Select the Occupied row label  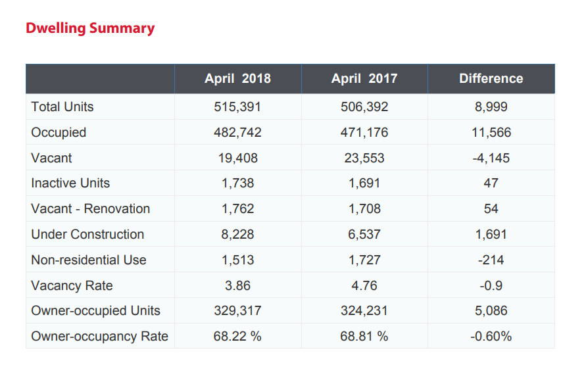coord(59,132)
